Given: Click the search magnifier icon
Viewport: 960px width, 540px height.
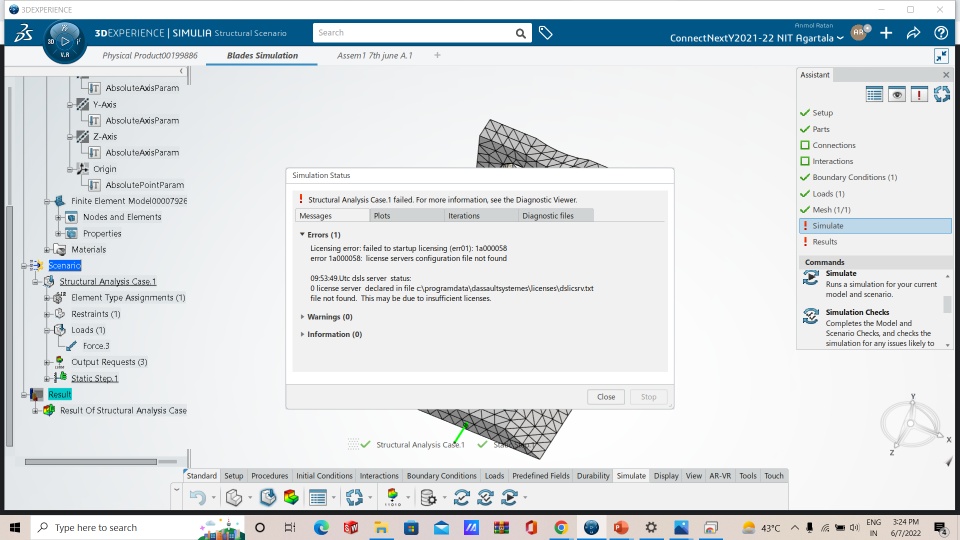Looking at the screenshot, I should click(520, 33).
